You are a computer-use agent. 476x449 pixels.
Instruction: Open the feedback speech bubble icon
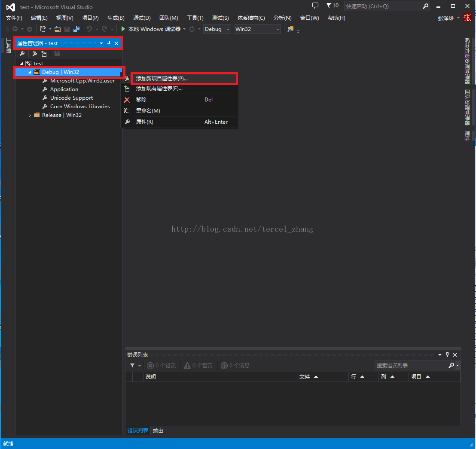tap(315, 6)
